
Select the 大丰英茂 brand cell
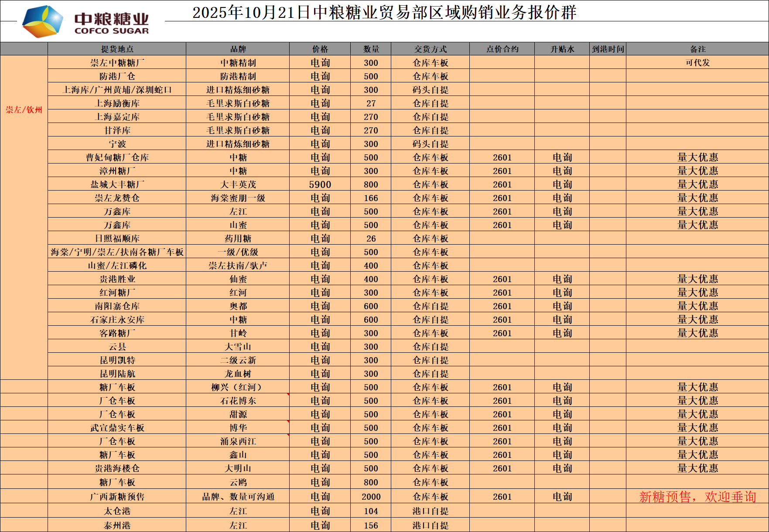pos(238,184)
